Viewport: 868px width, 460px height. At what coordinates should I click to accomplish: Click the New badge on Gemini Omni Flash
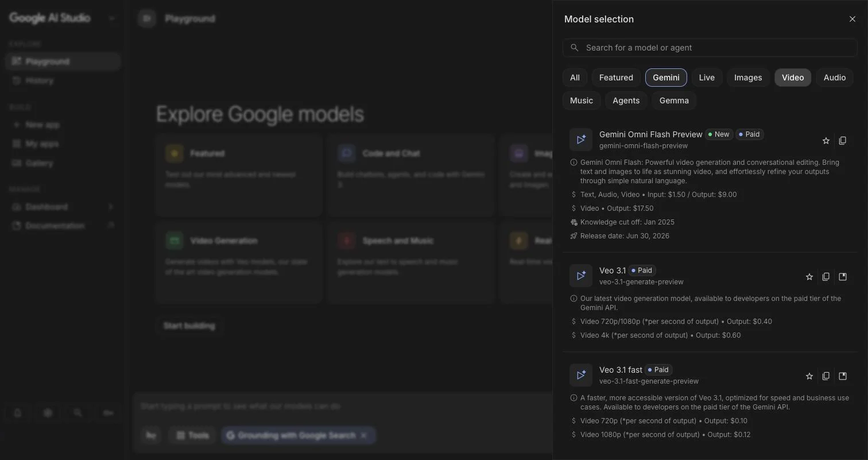718,134
